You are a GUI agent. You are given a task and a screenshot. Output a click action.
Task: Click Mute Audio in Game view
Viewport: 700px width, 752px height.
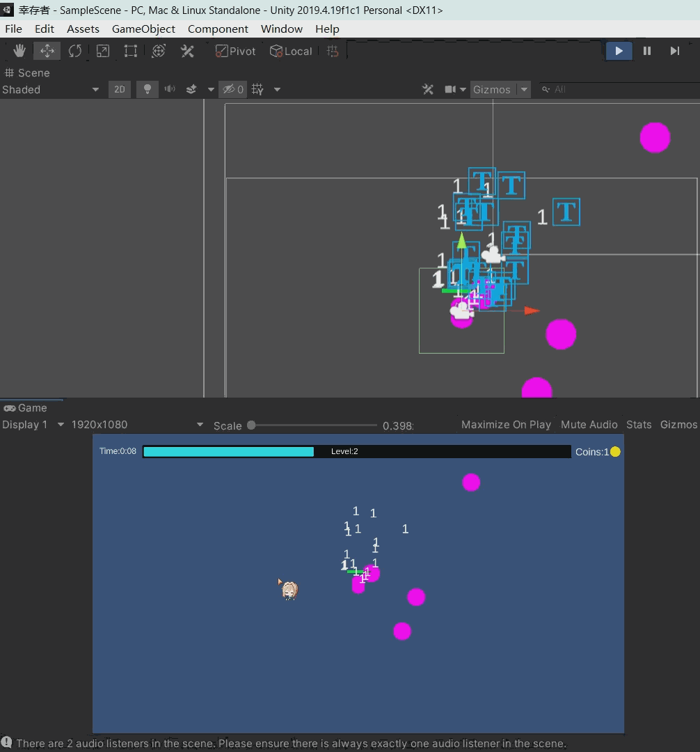tap(589, 425)
